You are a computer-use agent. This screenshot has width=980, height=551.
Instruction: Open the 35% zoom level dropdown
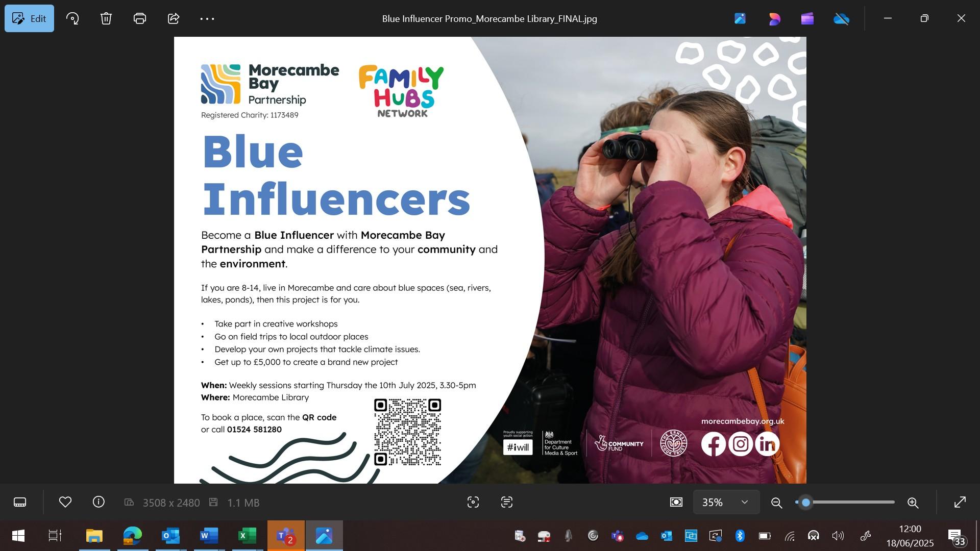726,502
